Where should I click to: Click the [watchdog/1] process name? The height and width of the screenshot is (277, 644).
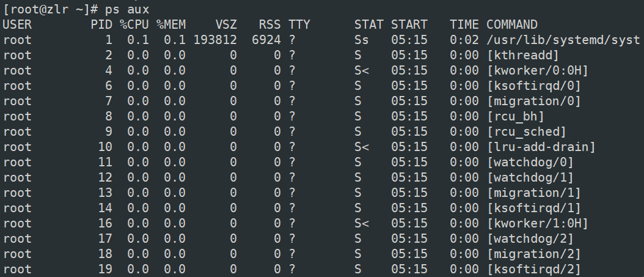point(530,177)
